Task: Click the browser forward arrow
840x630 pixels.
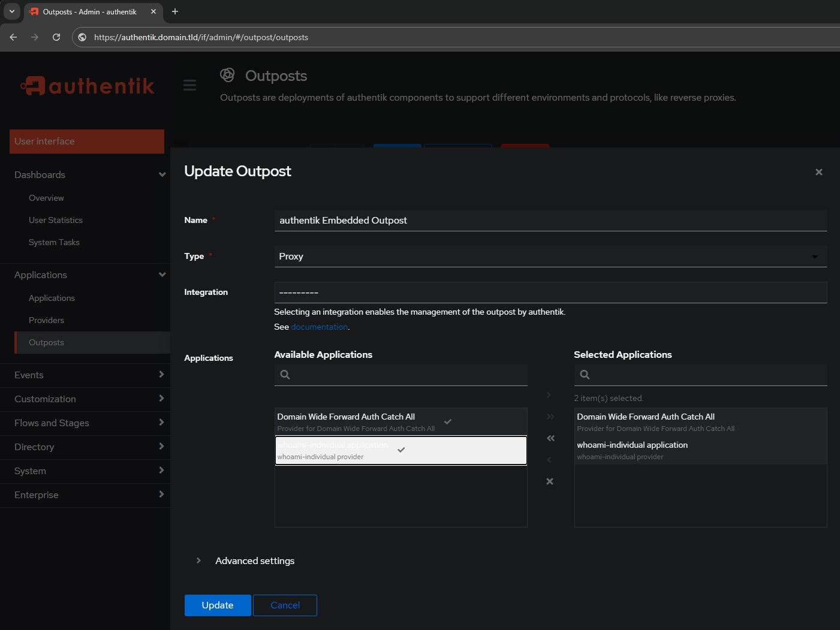Action: click(35, 37)
